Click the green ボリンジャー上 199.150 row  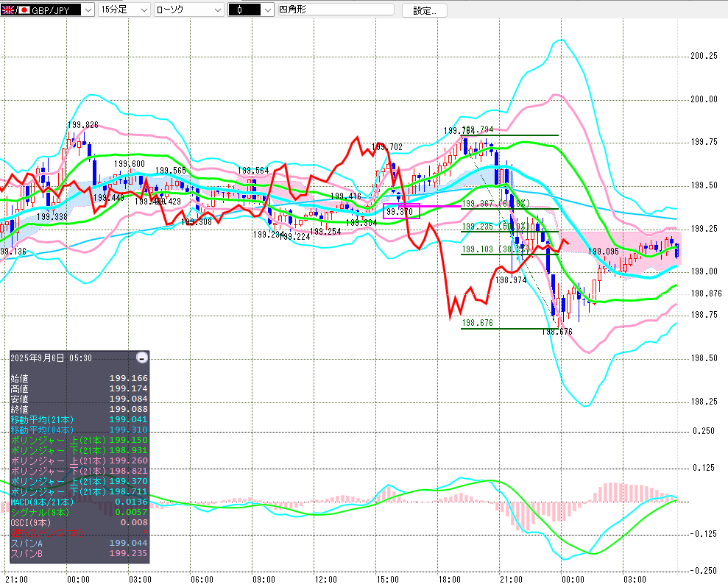point(79,440)
